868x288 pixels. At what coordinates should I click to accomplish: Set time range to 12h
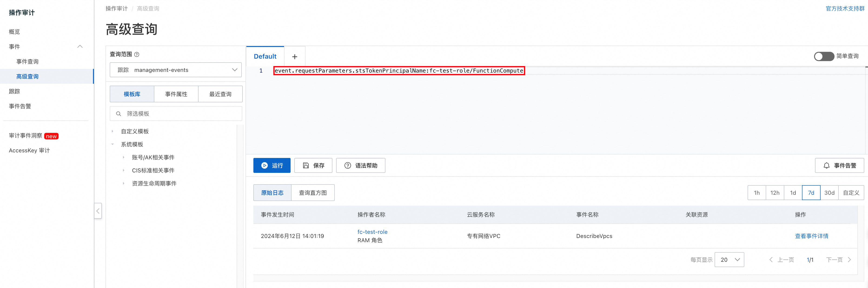pyautogui.click(x=775, y=193)
